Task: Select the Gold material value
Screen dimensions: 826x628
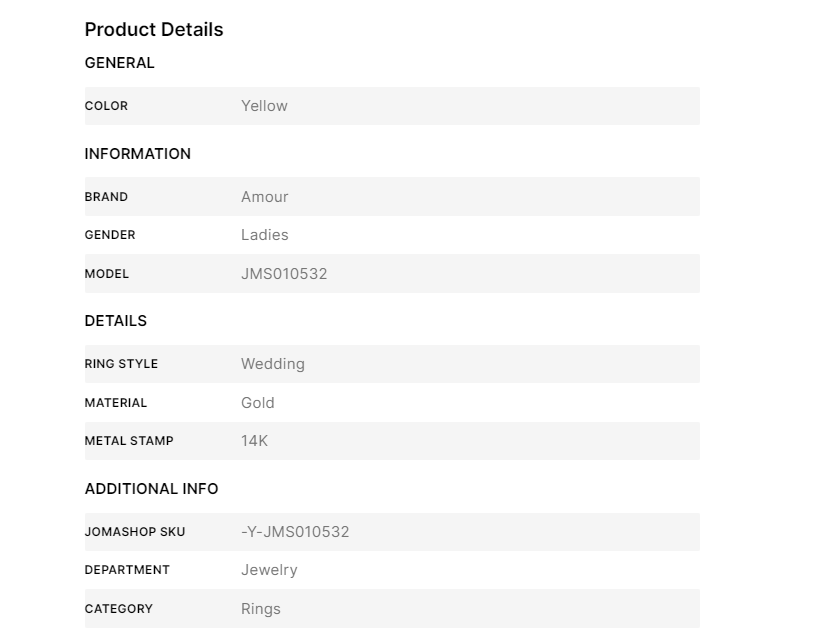Action: 257,403
